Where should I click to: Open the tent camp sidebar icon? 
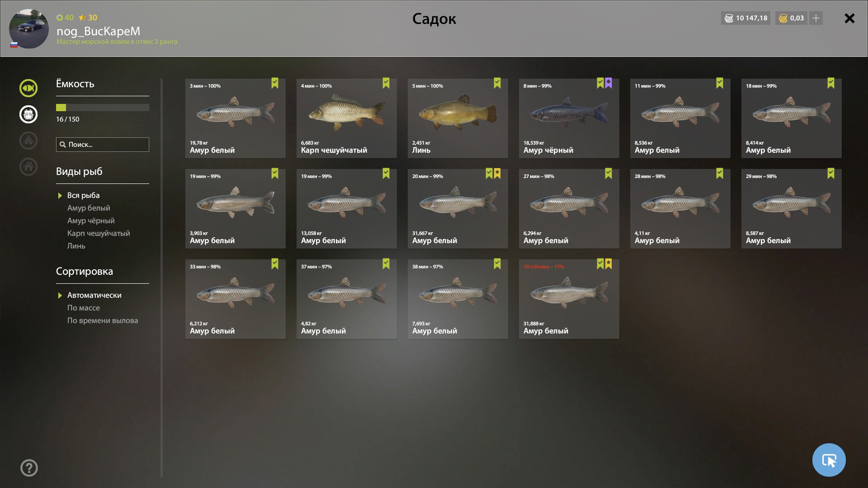[28, 141]
